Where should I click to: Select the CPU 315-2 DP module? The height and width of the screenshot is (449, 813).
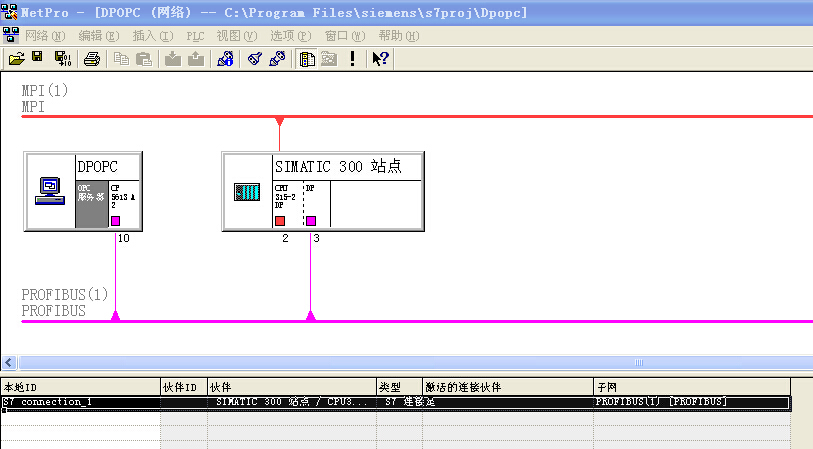[288, 204]
